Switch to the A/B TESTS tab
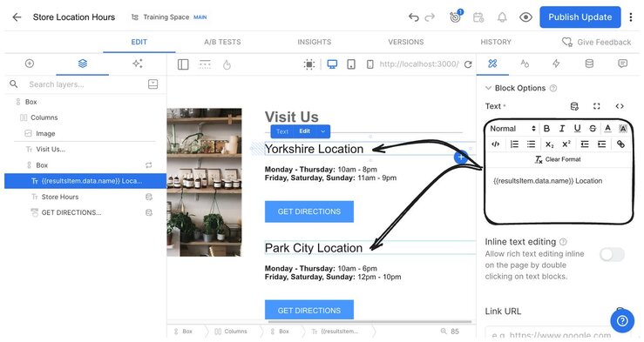644x342 pixels. [x=222, y=42]
